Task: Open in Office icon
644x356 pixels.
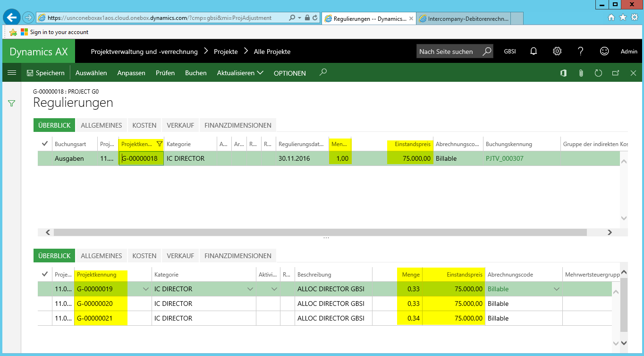Action: coord(563,73)
